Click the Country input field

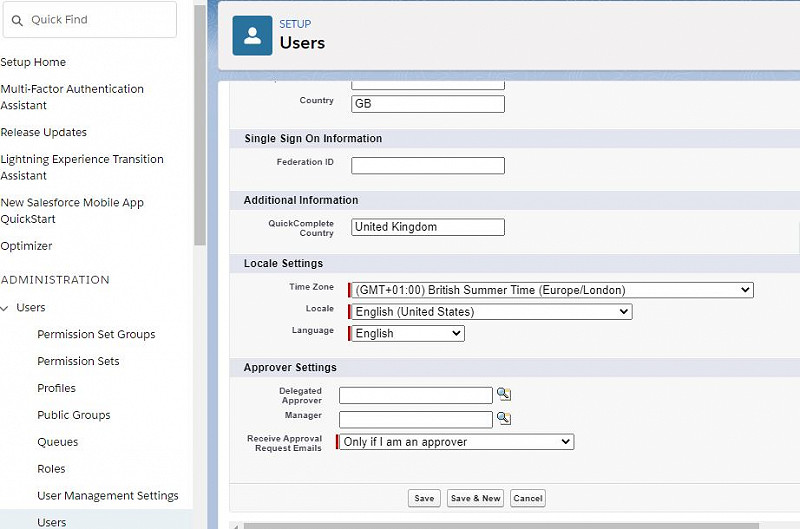[428, 104]
